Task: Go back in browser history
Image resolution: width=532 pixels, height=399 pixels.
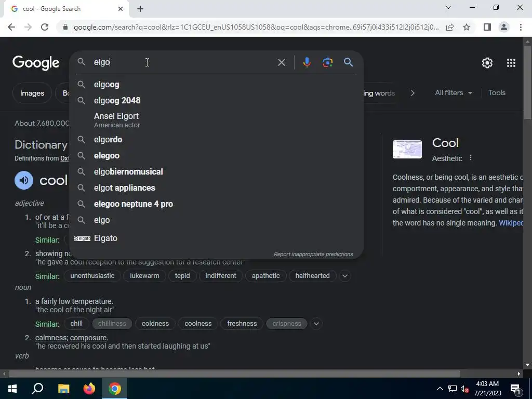Action: 11,27
